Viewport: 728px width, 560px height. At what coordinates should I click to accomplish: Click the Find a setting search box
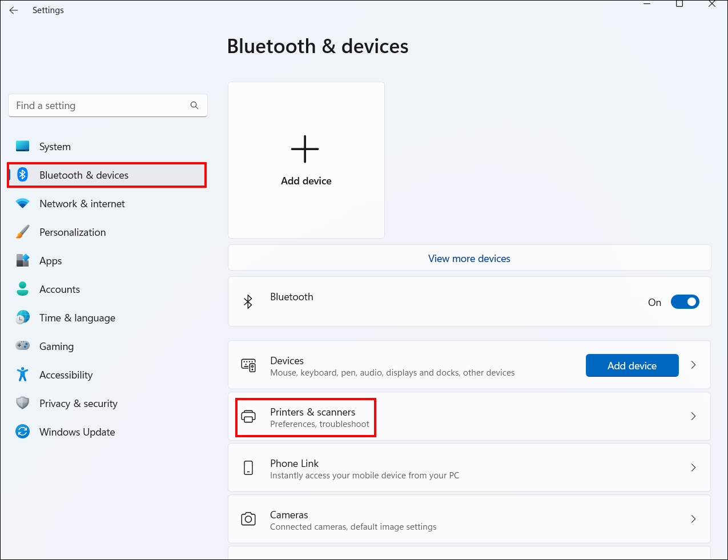[108, 106]
